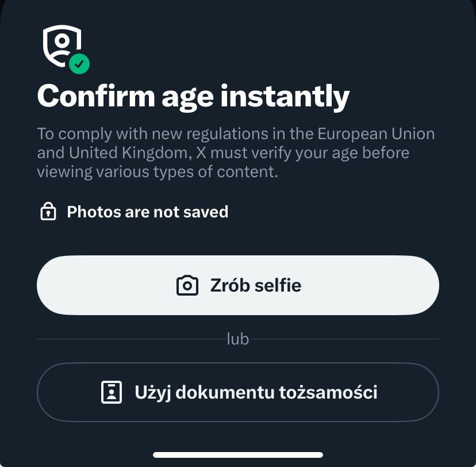The width and height of the screenshot is (476, 467).
Task: Click the divider line right of "lub"
Action: [x=344, y=339]
